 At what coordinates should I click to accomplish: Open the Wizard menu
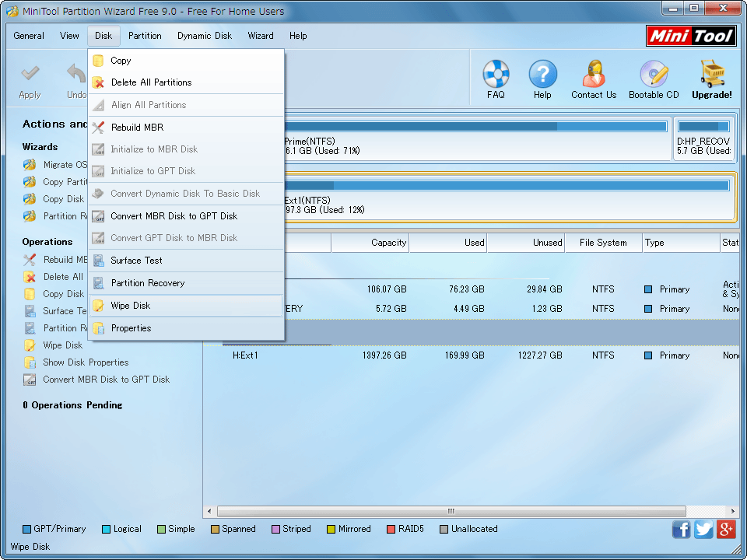(261, 36)
